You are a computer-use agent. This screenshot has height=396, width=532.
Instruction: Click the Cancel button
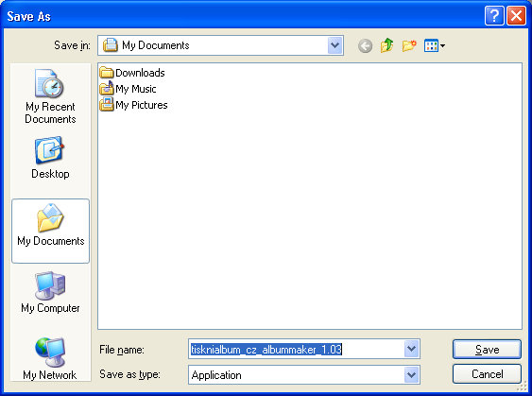(x=487, y=374)
